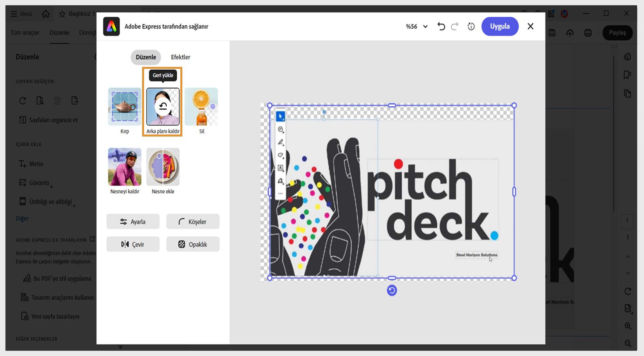Click rotate page icon under Sayfayı Değiştir
This screenshot has height=356, width=644.
(x=23, y=101)
